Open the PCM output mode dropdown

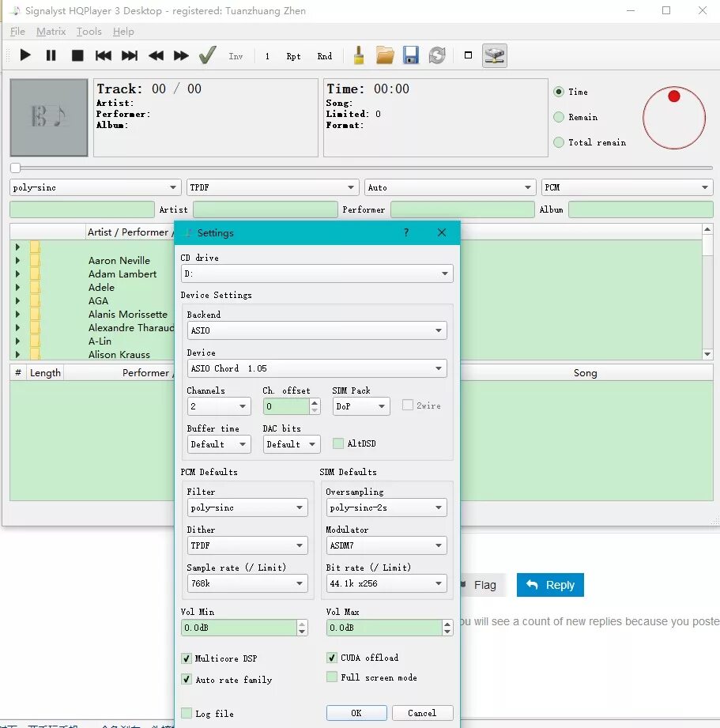[627, 187]
